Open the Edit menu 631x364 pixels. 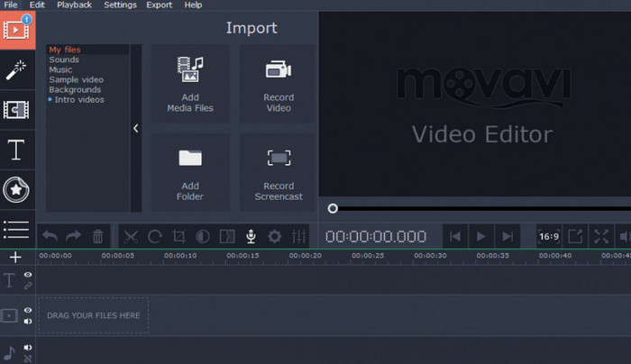pos(37,5)
